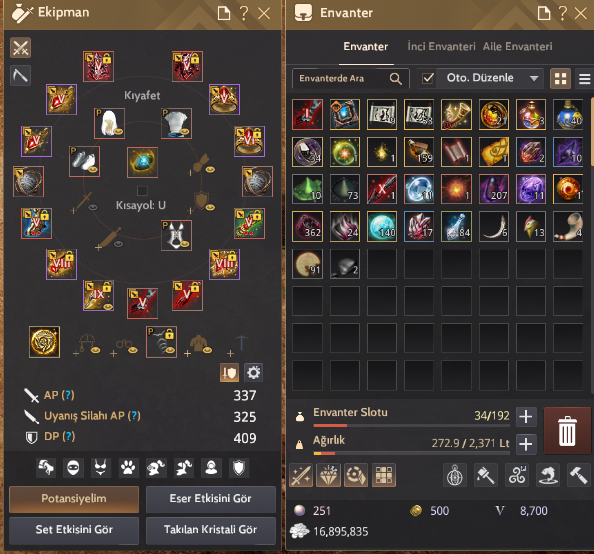
Task: Expand the Oto. Düzenle dropdown arrow
Action: tap(534, 78)
